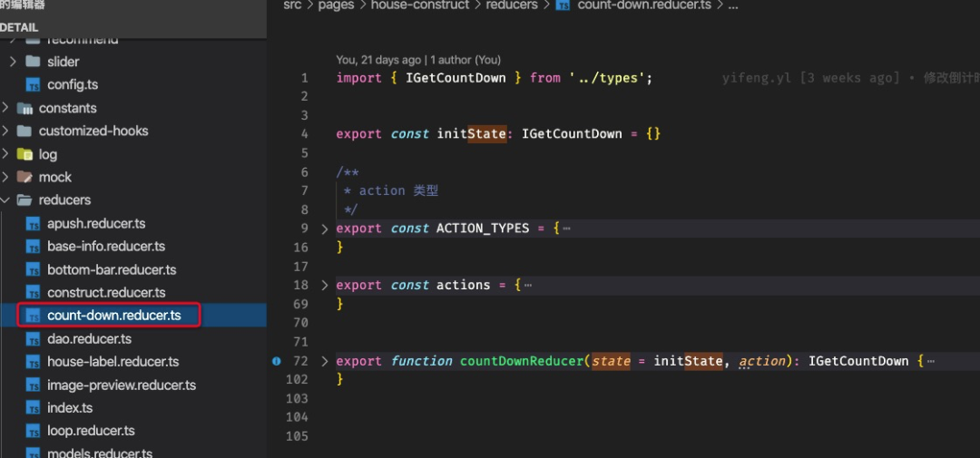980x458 pixels.
Task: Open the slider folder
Action: [64, 62]
